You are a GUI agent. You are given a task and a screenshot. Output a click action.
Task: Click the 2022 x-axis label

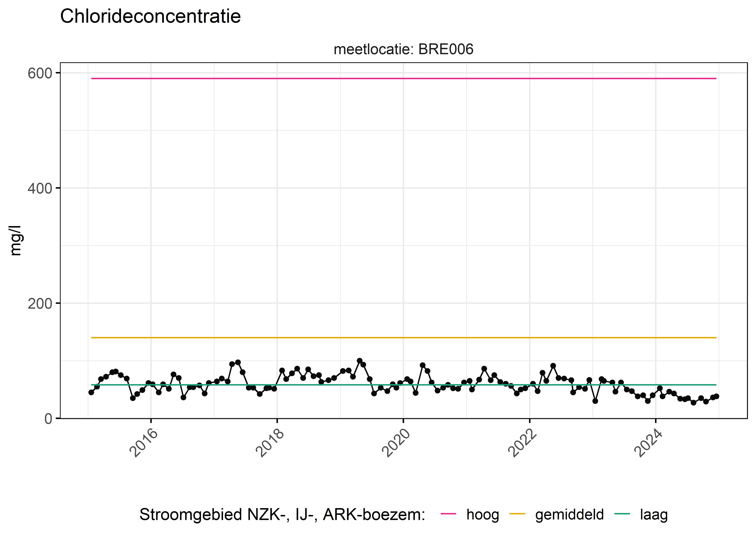coord(522,443)
